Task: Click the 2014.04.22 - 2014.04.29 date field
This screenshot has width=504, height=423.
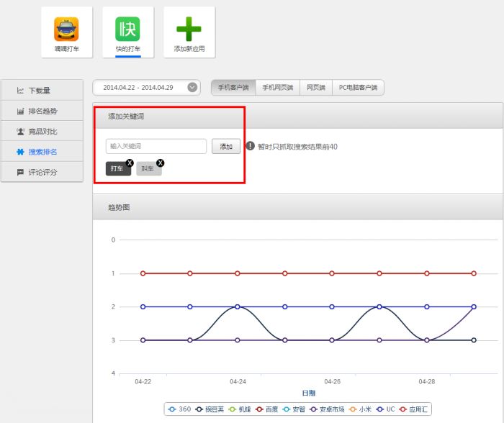Action: click(147, 88)
